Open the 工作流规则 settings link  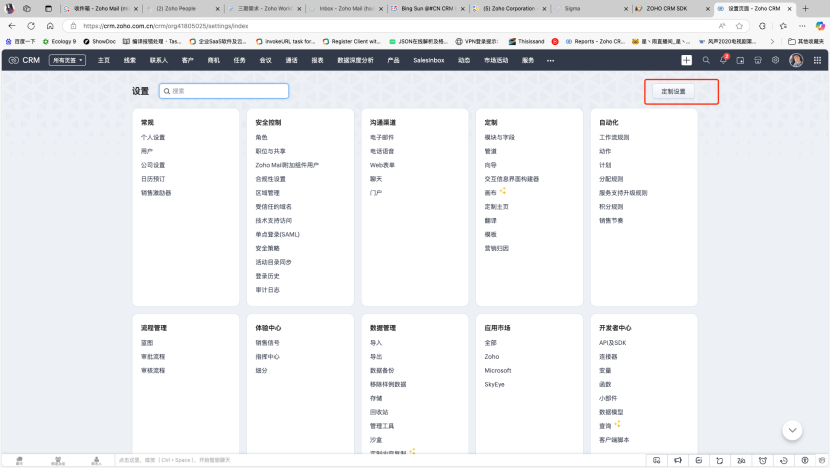pyautogui.click(x=614, y=137)
